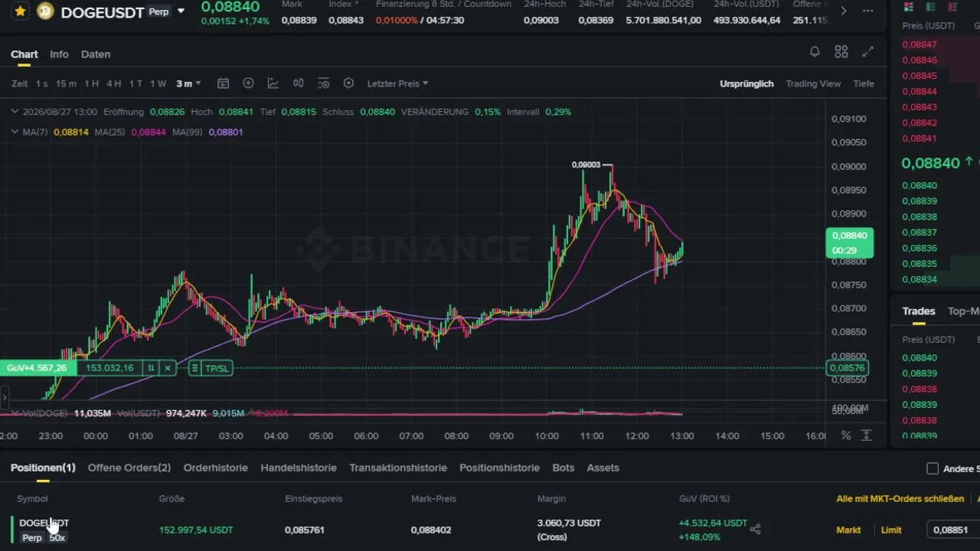980x551 pixels.
Task: Select the 4H time interval
Action: tap(113, 83)
